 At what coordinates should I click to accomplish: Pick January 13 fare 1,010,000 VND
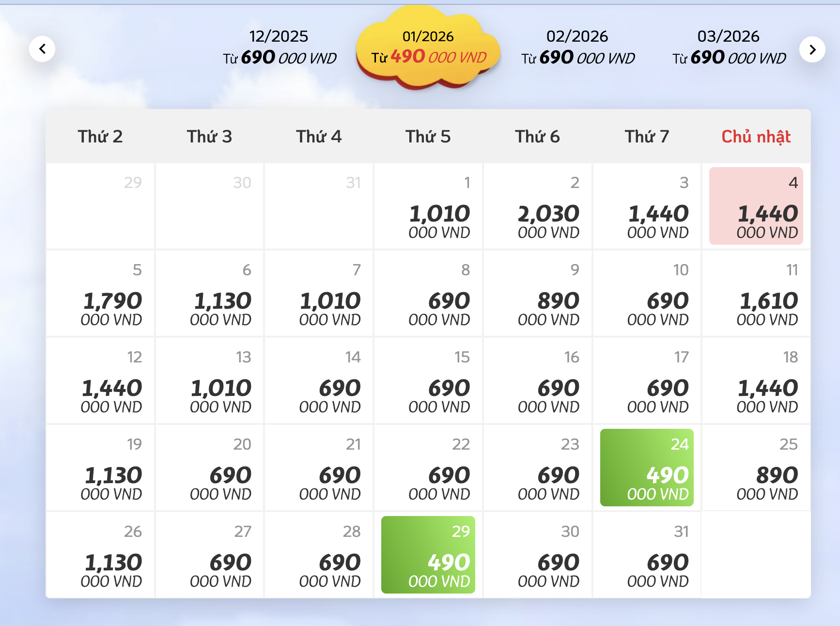pos(210,381)
